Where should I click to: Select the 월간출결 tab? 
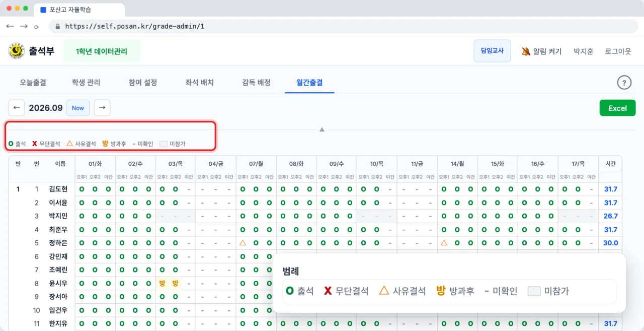(309, 83)
